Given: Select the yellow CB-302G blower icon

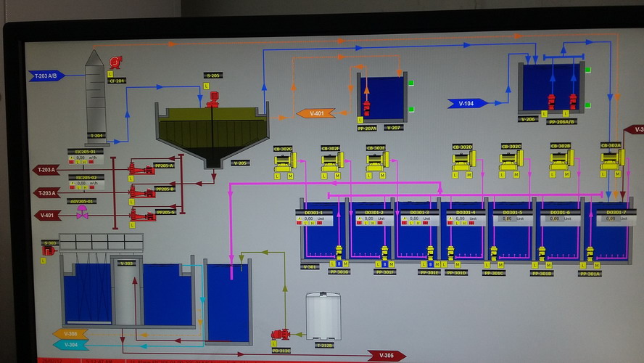Looking at the screenshot, I should pyautogui.click(x=285, y=162).
